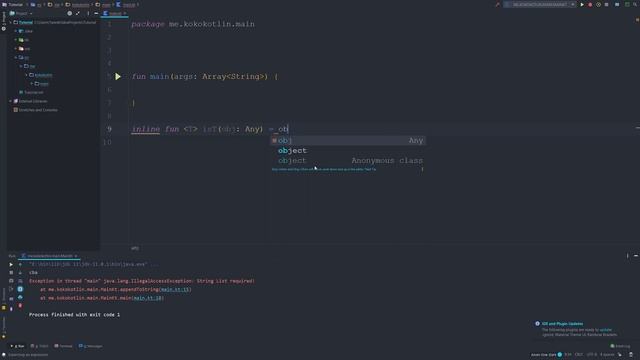Open Search Everywhere magnifier icon
Image resolution: width=640 pixels, height=360 pixels.
coord(636,4)
